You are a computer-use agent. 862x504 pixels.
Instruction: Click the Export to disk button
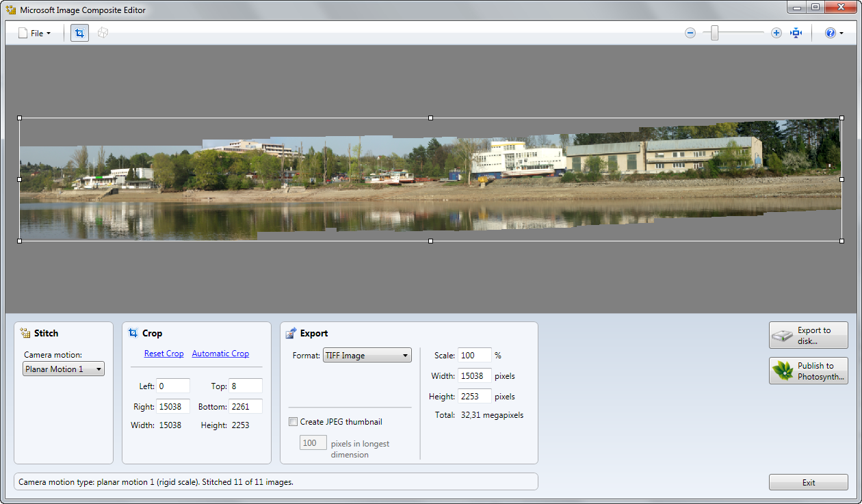click(x=809, y=336)
